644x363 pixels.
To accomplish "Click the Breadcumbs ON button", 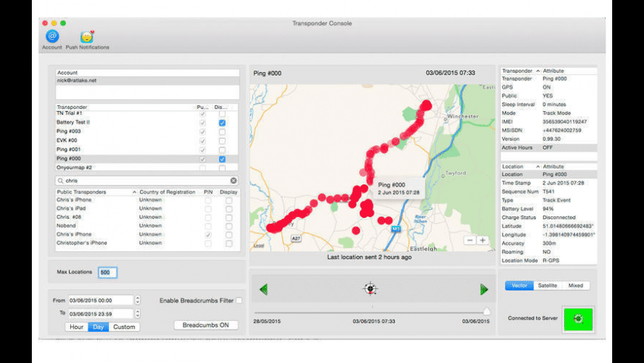I will pyautogui.click(x=206, y=325).
